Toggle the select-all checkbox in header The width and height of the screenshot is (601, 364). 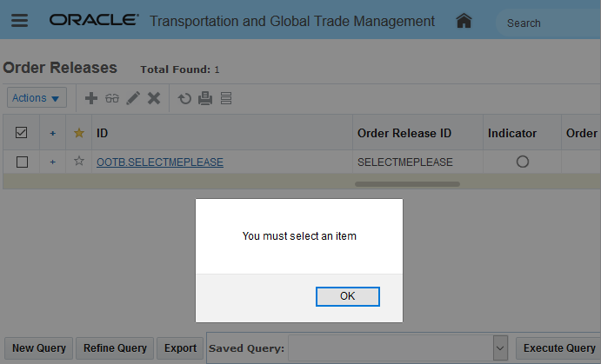click(22, 133)
